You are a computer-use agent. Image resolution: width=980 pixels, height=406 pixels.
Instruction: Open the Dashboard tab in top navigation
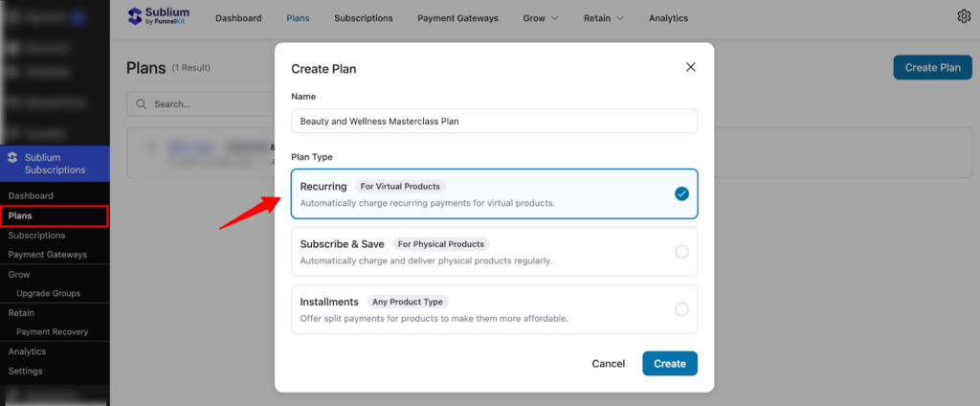[238, 18]
